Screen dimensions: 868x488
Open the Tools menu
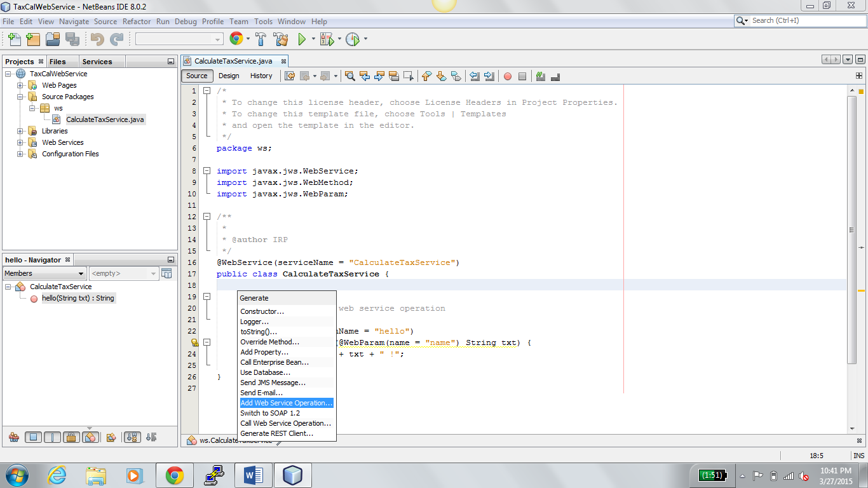pos(263,21)
